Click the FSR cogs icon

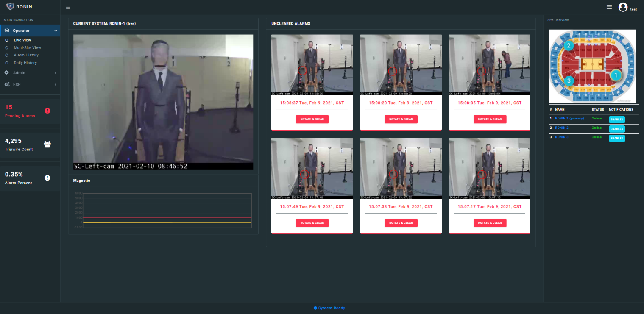pos(7,84)
